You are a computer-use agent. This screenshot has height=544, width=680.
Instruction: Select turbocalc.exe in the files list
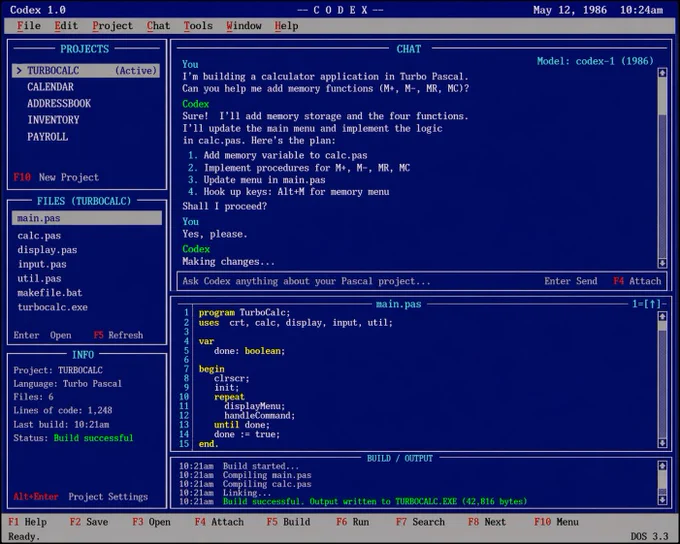(x=52, y=307)
